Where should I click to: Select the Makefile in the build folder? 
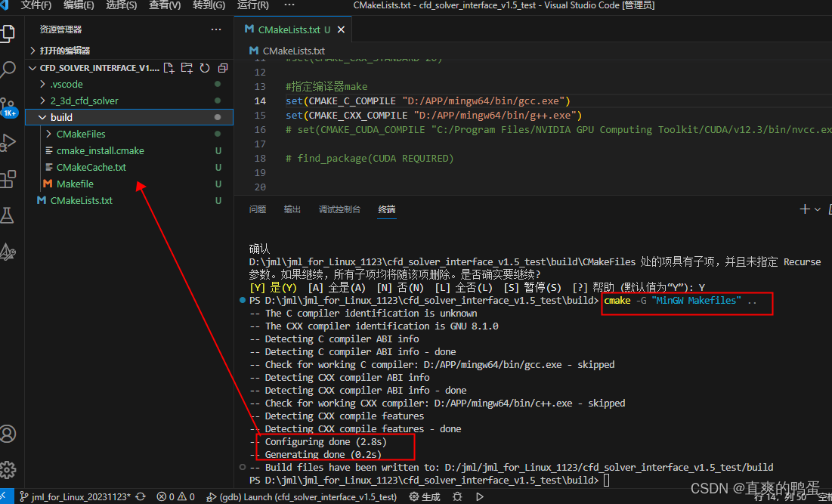[x=76, y=184]
